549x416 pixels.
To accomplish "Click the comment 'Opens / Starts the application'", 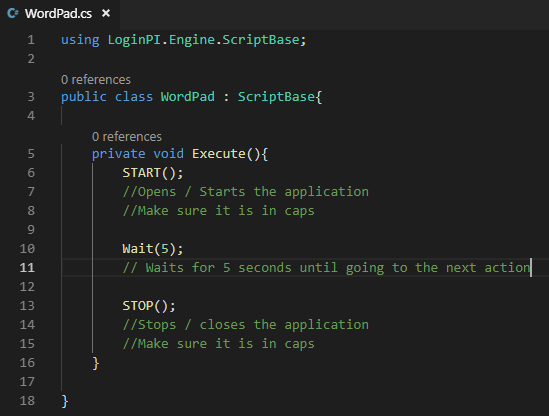I will 245,192.
